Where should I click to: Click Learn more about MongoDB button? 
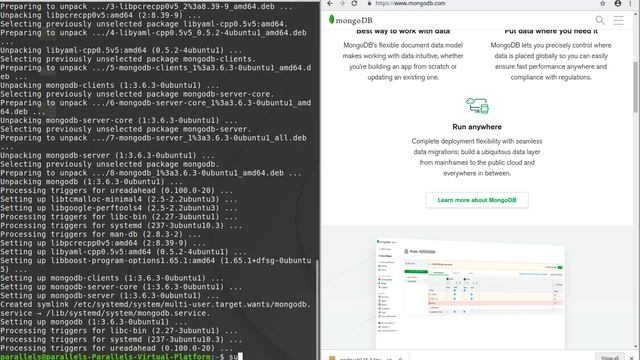pyautogui.click(x=477, y=200)
